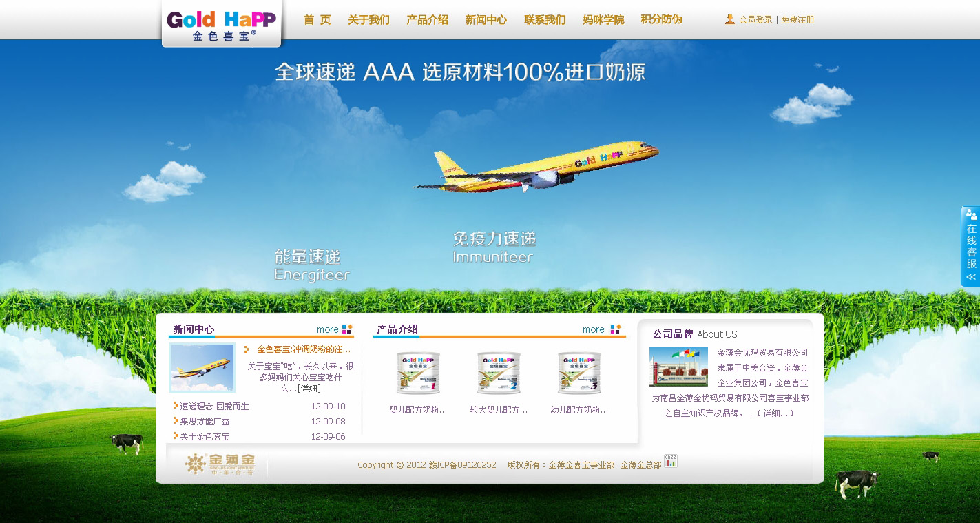Click the colored squares icon beside products more
The image size is (980, 523).
point(615,329)
